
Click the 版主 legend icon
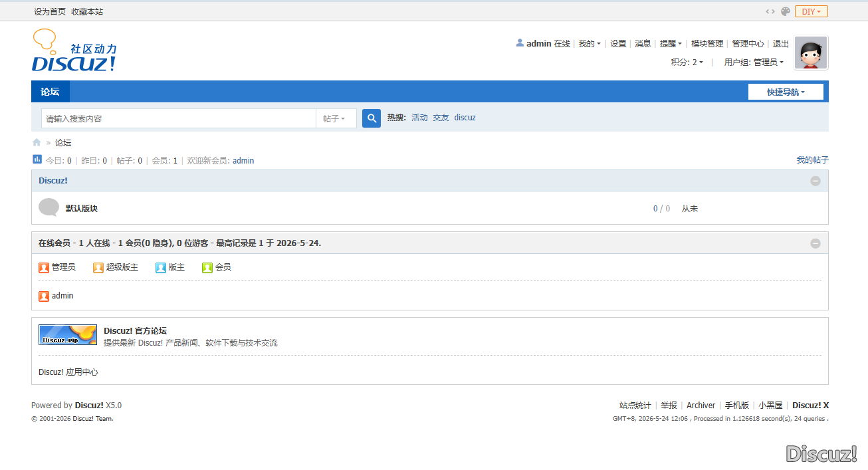point(161,268)
